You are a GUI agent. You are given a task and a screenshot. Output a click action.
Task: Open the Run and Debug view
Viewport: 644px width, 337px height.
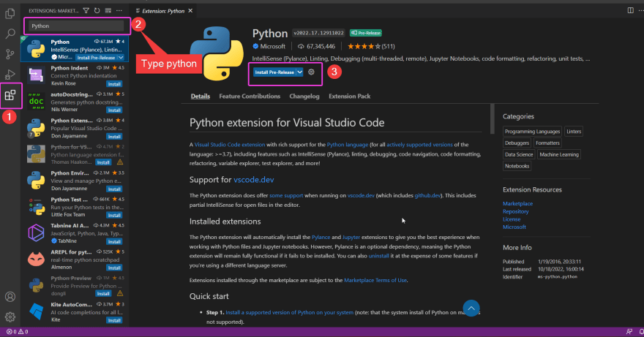tap(10, 75)
